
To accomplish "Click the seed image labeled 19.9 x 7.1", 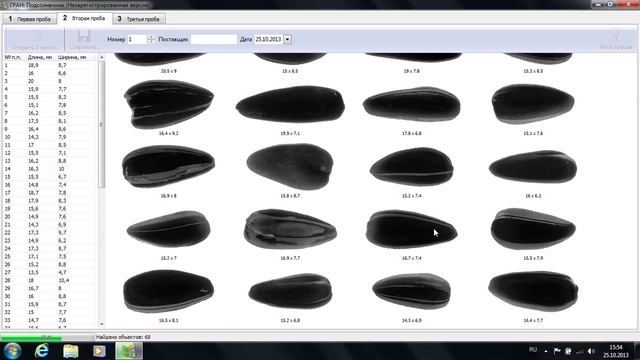I will click(290, 104).
